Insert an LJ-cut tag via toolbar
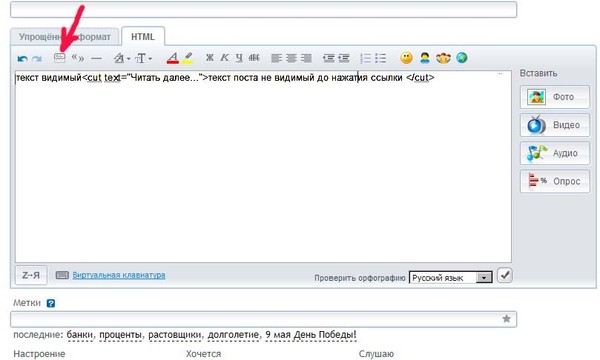The height and width of the screenshot is (360, 600). pyautogui.click(x=60, y=58)
